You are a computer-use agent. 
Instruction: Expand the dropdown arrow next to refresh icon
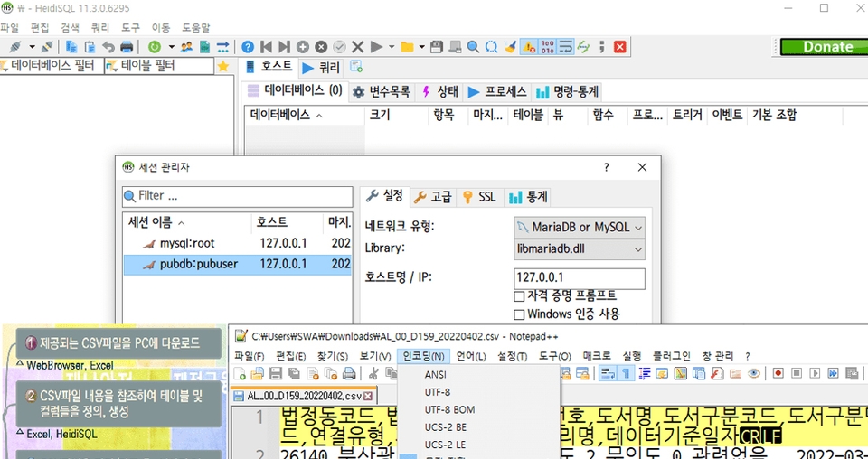point(171,47)
